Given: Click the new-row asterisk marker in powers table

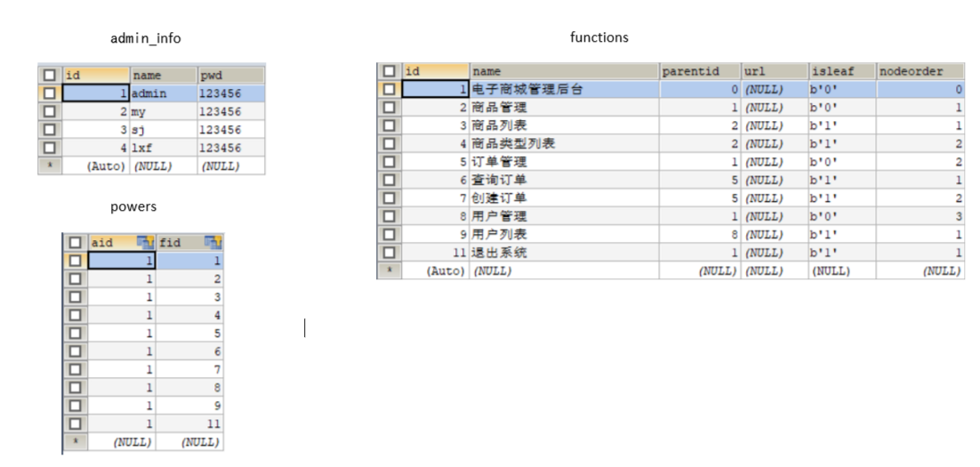Looking at the screenshot, I should pyautogui.click(x=75, y=442).
